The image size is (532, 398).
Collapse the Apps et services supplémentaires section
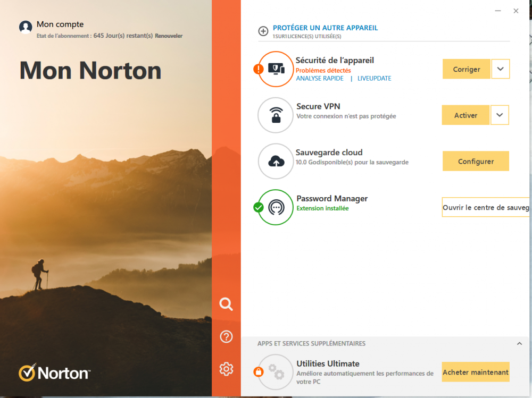click(519, 344)
